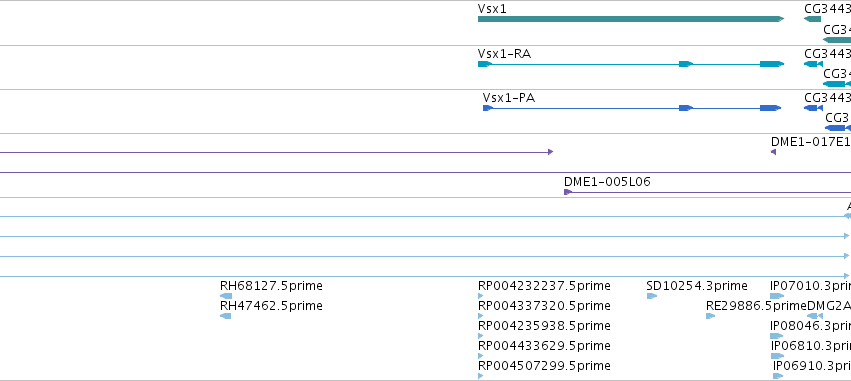851x381 pixels.
Task: Click the middle coding segment of Vsx1-PA
Action: (x=686, y=108)
